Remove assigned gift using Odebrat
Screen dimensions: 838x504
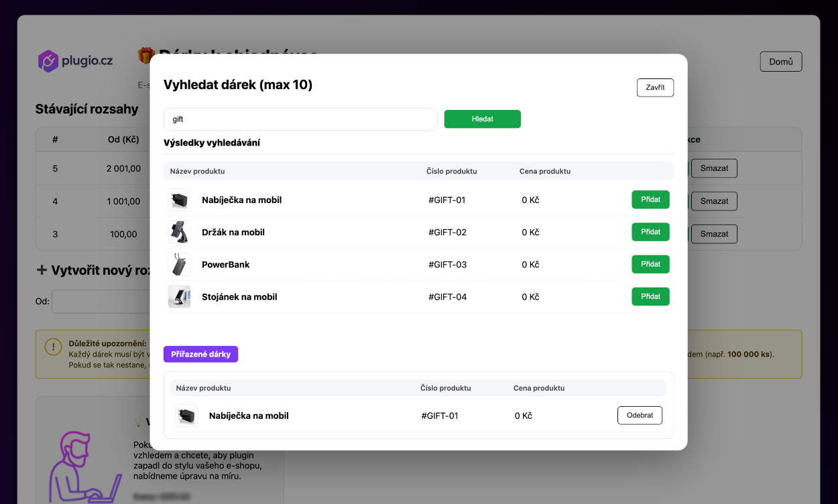pos(640,416)
